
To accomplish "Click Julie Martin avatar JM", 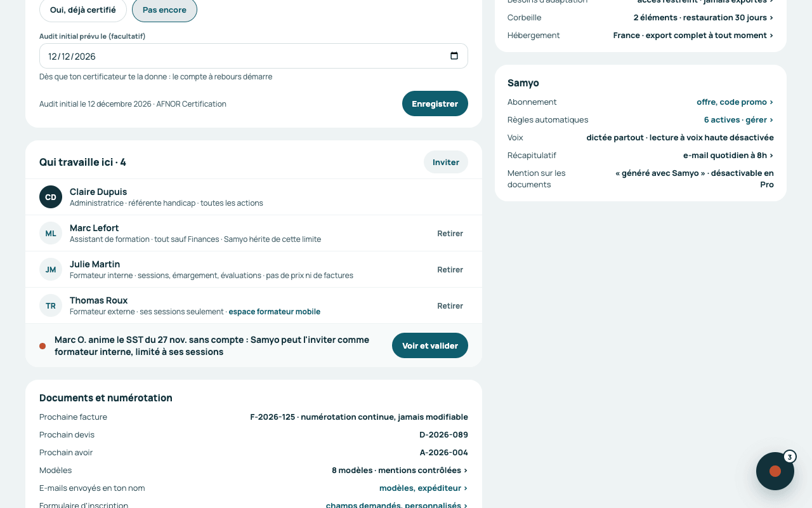I will pyautogui.click(x=51, y=269).
